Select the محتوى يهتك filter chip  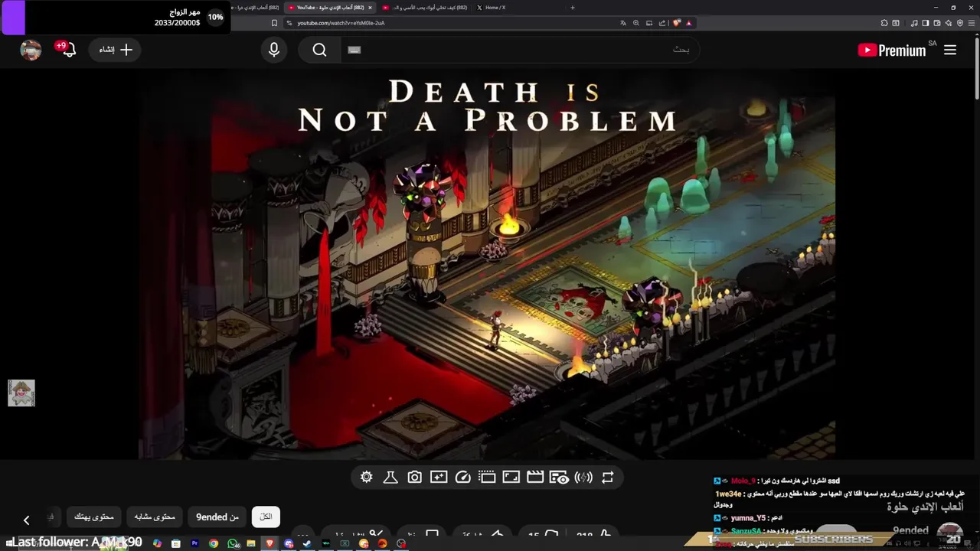[93, 517]
